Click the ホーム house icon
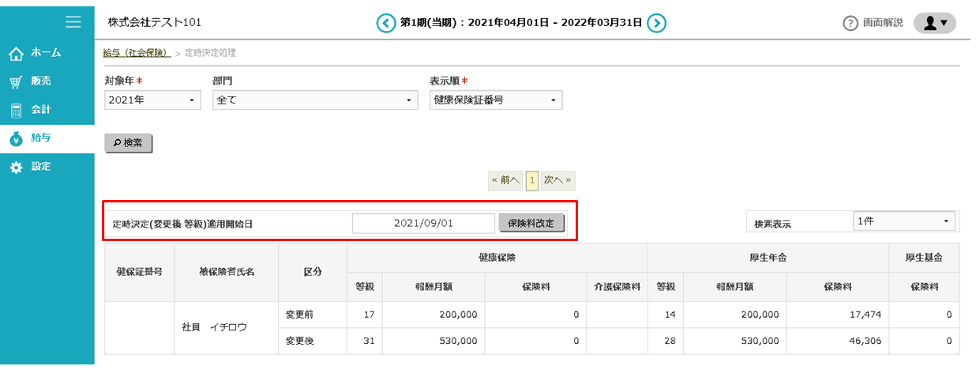The image size is (980, 385). pos(16,54)
